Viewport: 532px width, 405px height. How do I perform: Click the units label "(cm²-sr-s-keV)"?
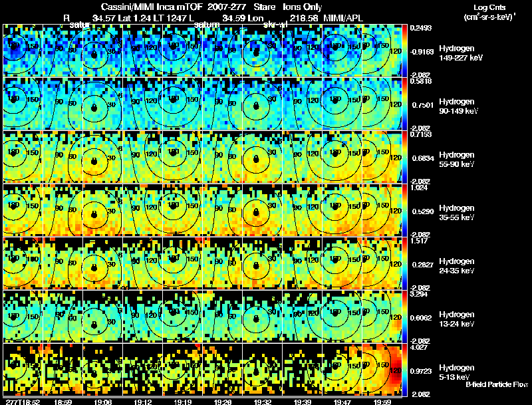489,17
